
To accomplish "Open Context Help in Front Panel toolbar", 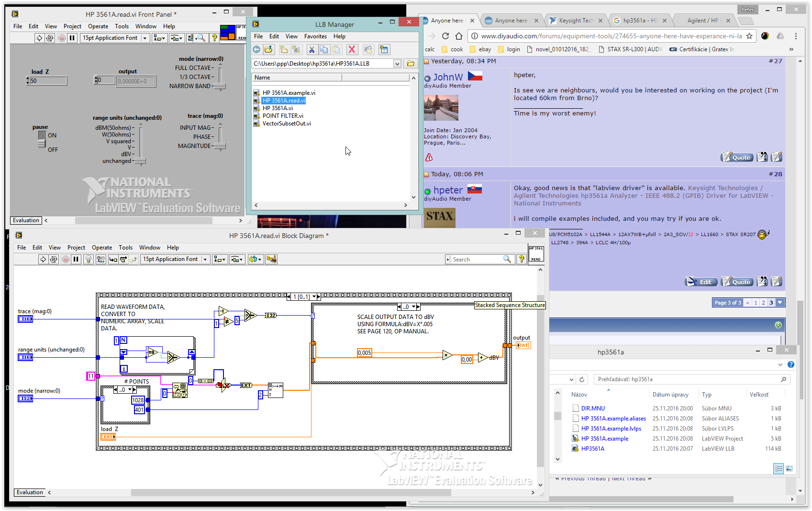I will coord(214,38).
